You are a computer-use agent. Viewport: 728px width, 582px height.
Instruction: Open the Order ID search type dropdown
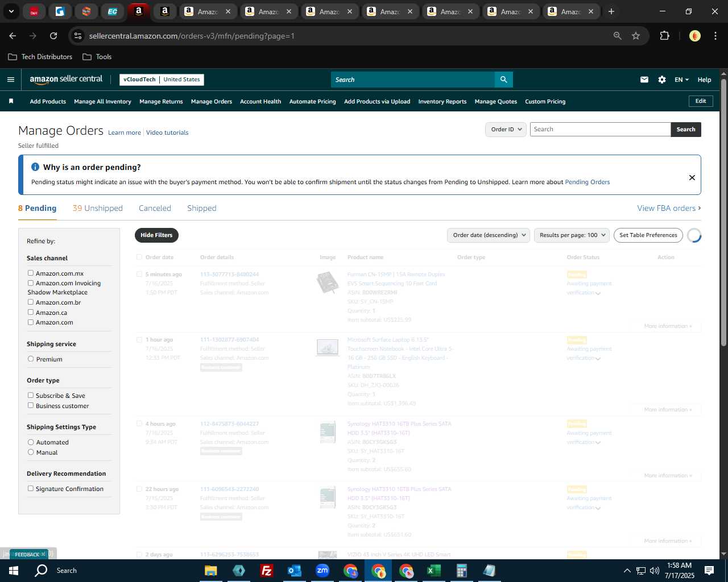(x=506, y=130)
